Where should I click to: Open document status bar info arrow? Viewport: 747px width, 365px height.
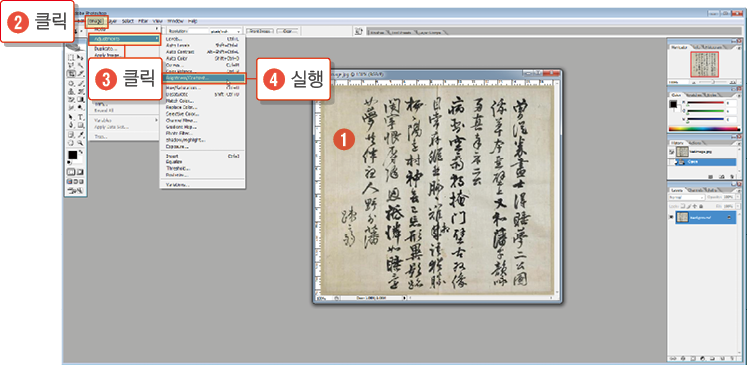[x=405, y=298]
